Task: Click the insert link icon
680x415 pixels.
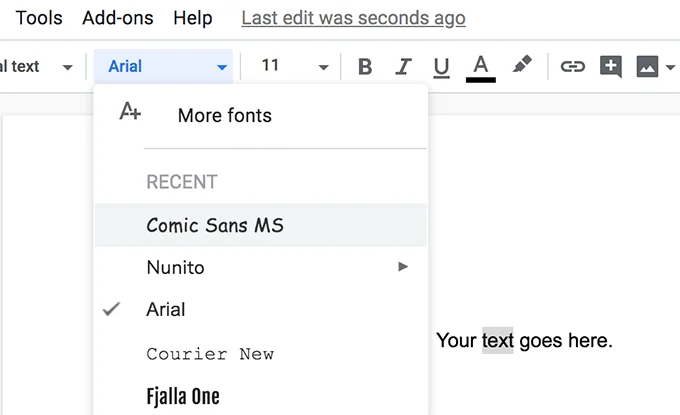Action: pyautogui.click(x=572, y=67)
